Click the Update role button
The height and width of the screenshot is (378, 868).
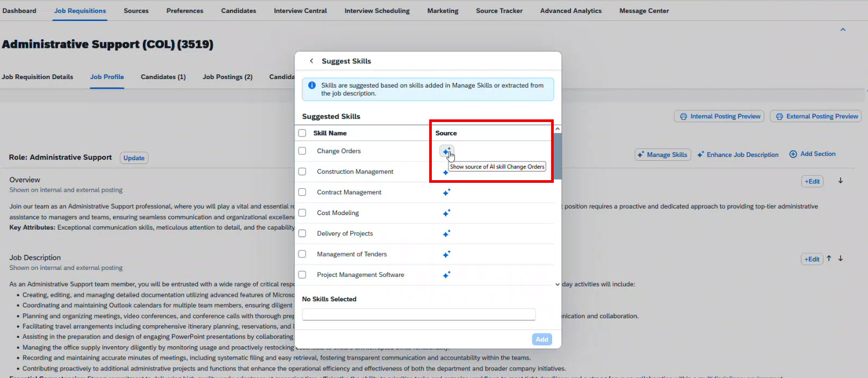point(134,158)
